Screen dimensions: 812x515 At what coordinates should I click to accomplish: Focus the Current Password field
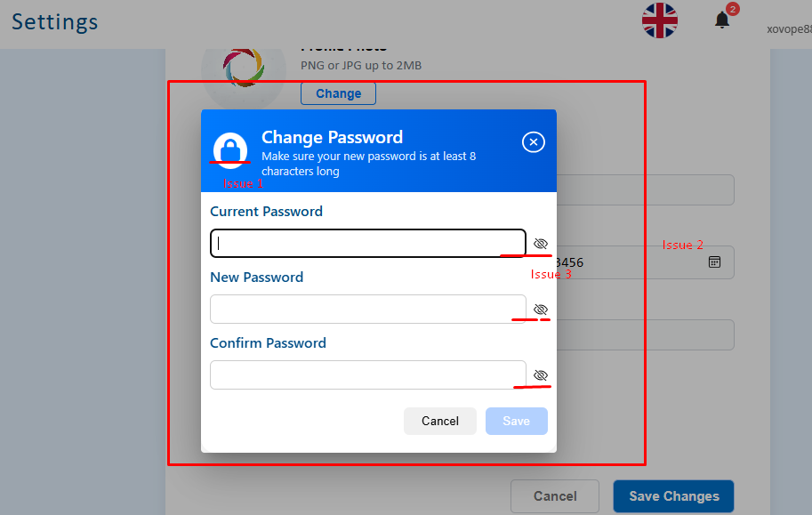point(368,243)
